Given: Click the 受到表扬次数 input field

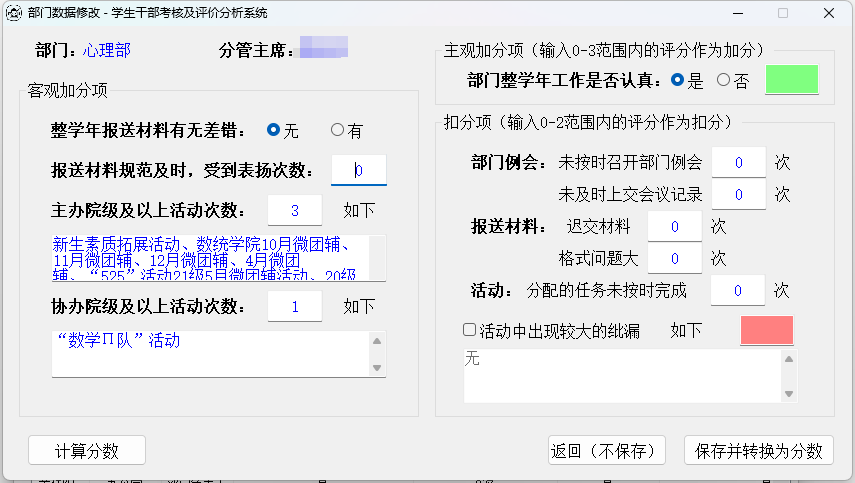Looking at the screenshot, I should pos(359,170).
